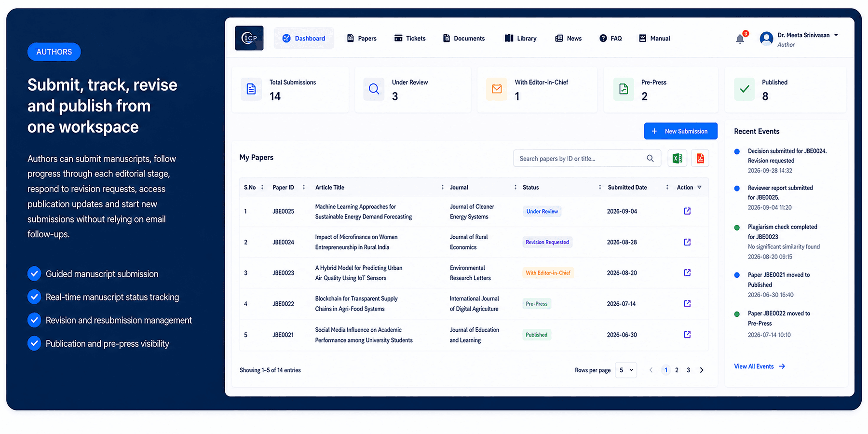The width and height of the screenshot is (868, 434).
Task: Click the Published status badge for JBE0021
Action: 537,335
